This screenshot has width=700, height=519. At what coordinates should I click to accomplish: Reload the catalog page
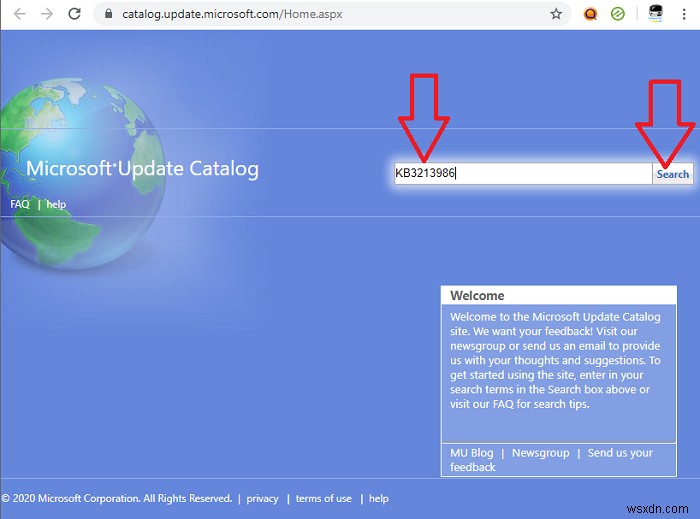pos(75,14)
